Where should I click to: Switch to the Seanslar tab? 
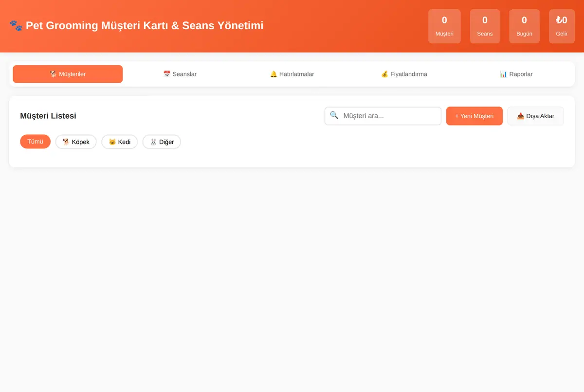180,74
